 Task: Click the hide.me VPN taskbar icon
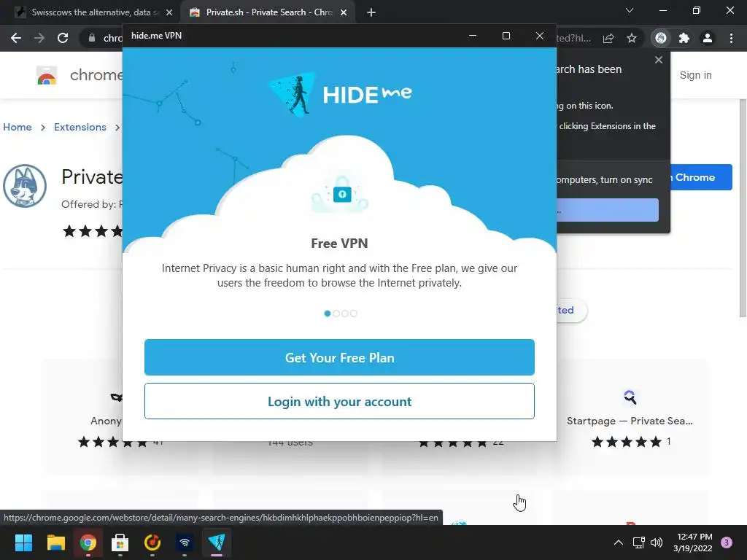[x=216, y=542]
